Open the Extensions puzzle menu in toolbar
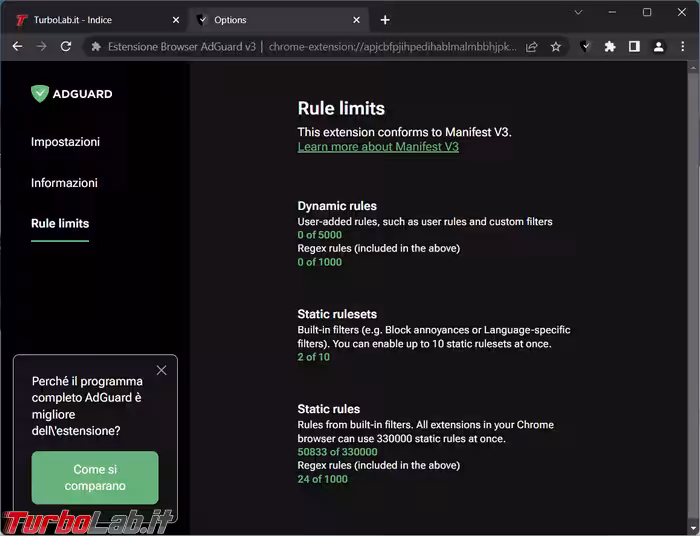This screenshot has width=700, height=536. 610,46
